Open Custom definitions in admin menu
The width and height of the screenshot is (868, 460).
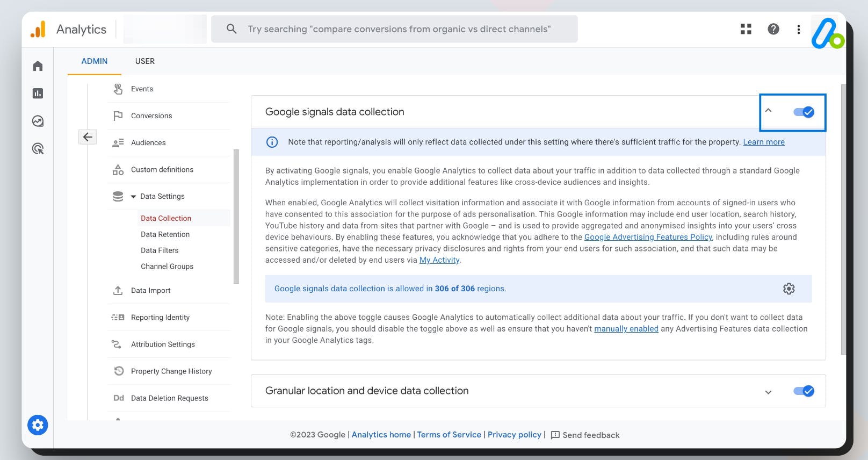point(162,169)
